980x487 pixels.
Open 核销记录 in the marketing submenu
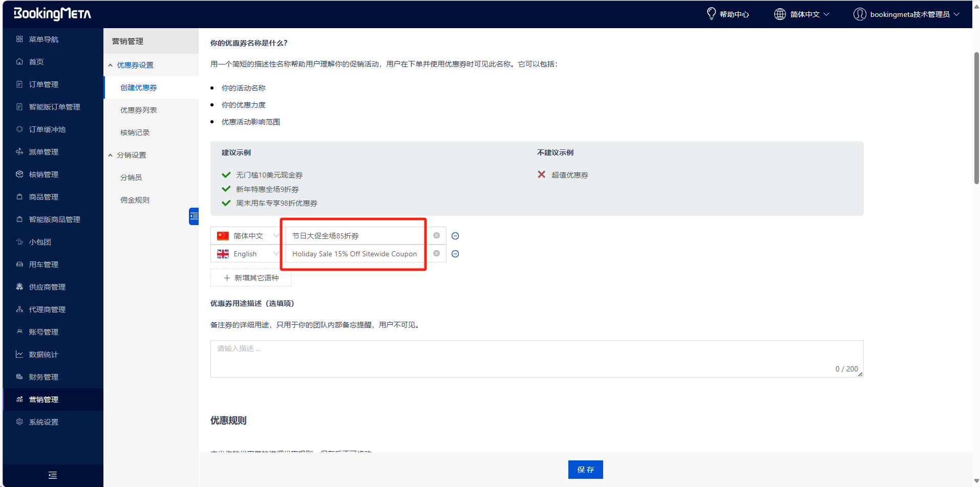tap(135, 132)
